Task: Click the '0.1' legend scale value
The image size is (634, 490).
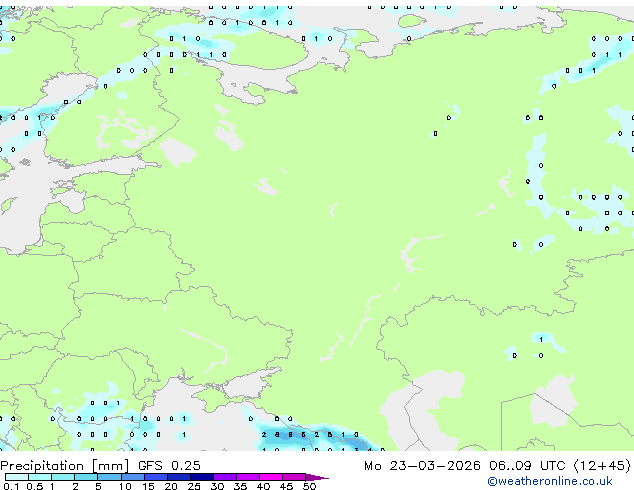Action: 11,486
